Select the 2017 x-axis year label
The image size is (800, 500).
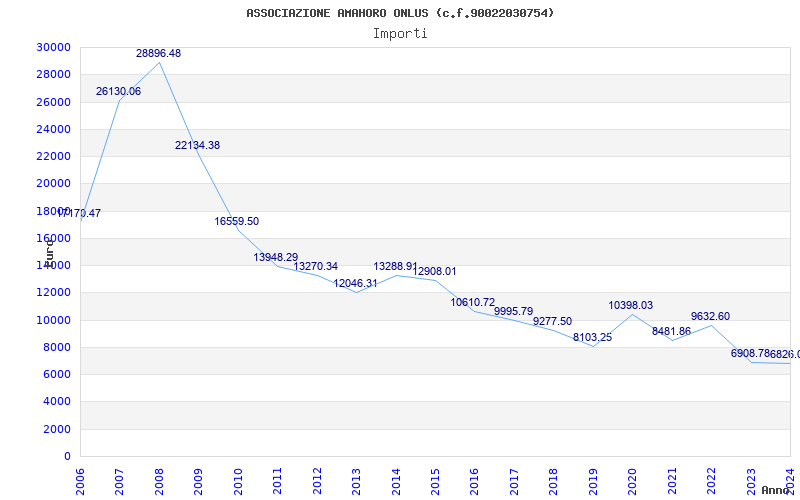tap(514, 481)
